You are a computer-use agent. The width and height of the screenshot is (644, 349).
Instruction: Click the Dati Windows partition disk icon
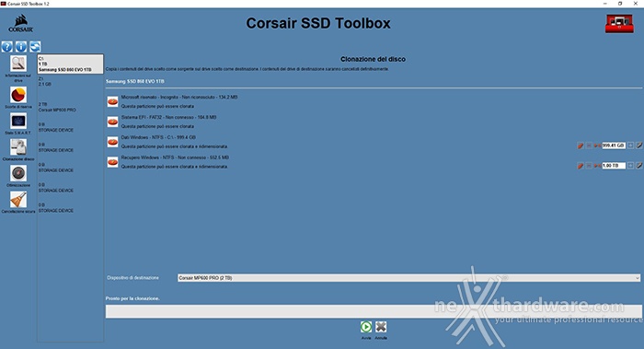coord(112,142)
